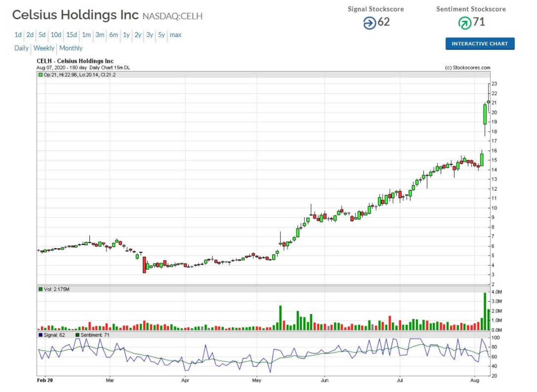The width and height of the screenshot is (537, 392).
Task: Select the 1m time range
Action: click(86, 35)
